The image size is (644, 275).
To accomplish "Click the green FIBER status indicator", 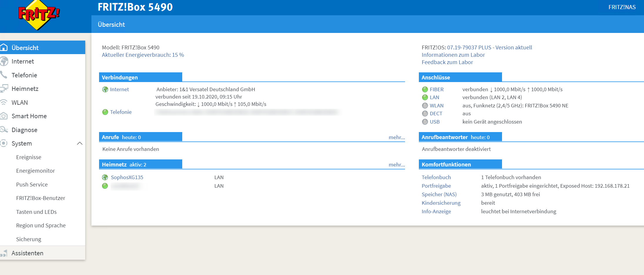I will click(x=425, y=89).
